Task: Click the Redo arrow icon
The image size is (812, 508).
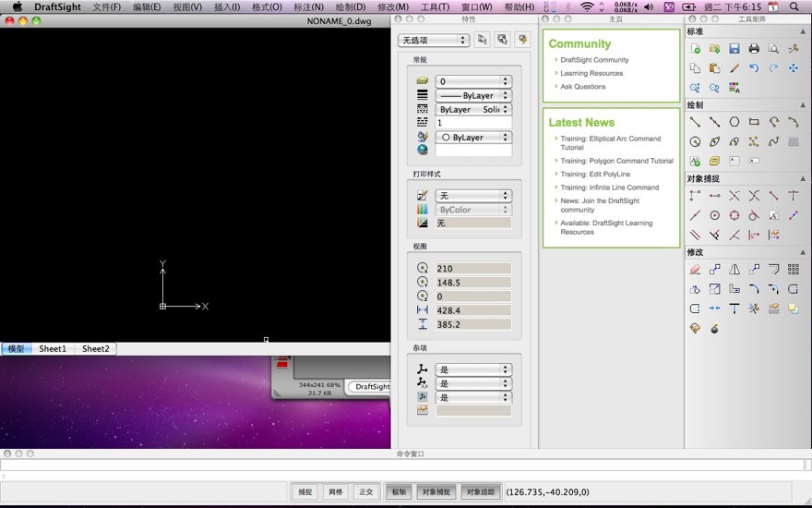Action: [x=773, y=68]
